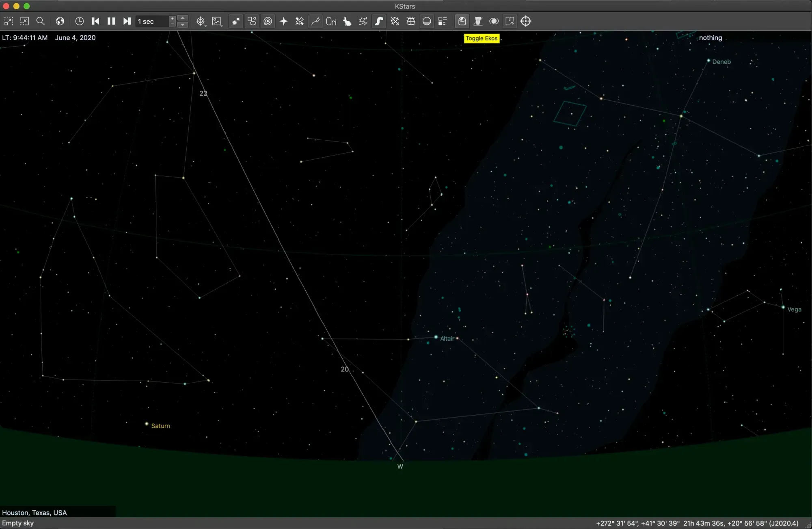This screenshot has height=529, width=812.
Task: Toggle solar system planets display
Action: pos(268,21)
